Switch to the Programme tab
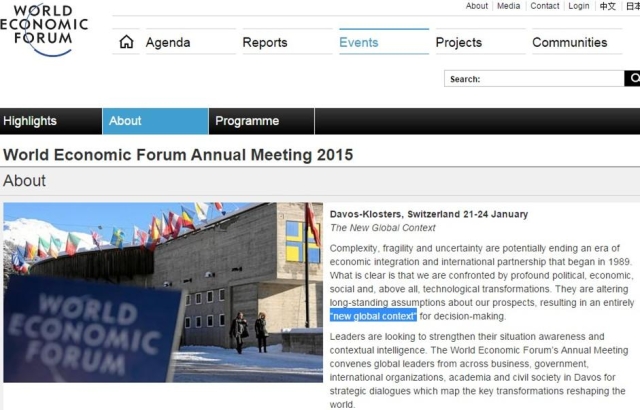 pyautogui.click(x=247, y=121)
